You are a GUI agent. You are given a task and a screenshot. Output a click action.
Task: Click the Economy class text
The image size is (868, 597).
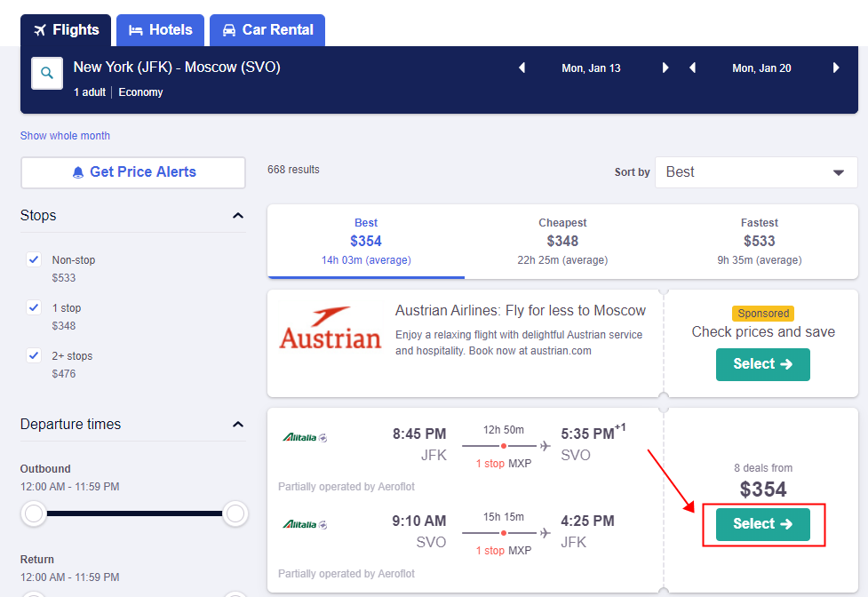pos(140,92)
